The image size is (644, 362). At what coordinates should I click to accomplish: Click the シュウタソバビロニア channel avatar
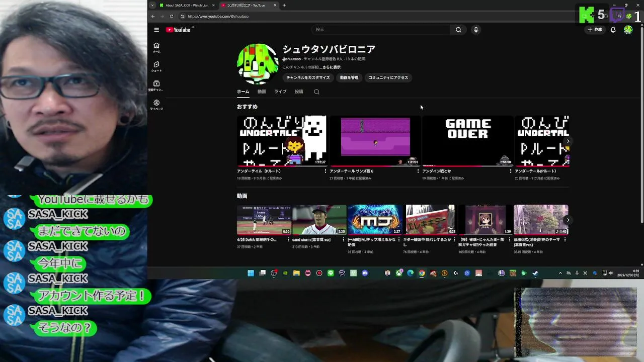click(x=257, y=64)
